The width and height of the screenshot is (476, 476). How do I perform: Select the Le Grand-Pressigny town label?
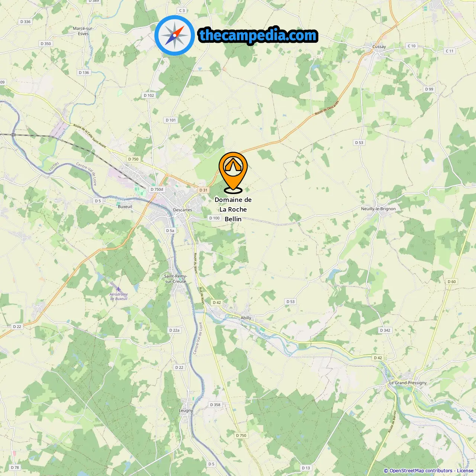point(408,383)
